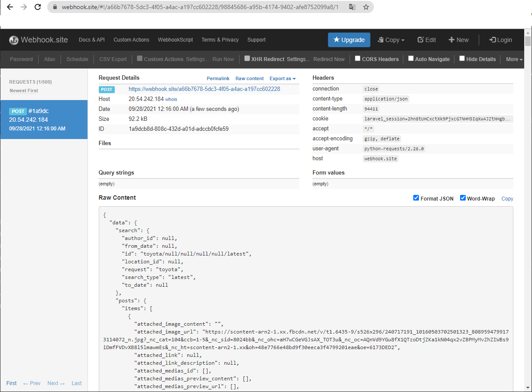
Task: Uncheck the Word-Wrap checkbox
Action: click(x=463, y=198)
